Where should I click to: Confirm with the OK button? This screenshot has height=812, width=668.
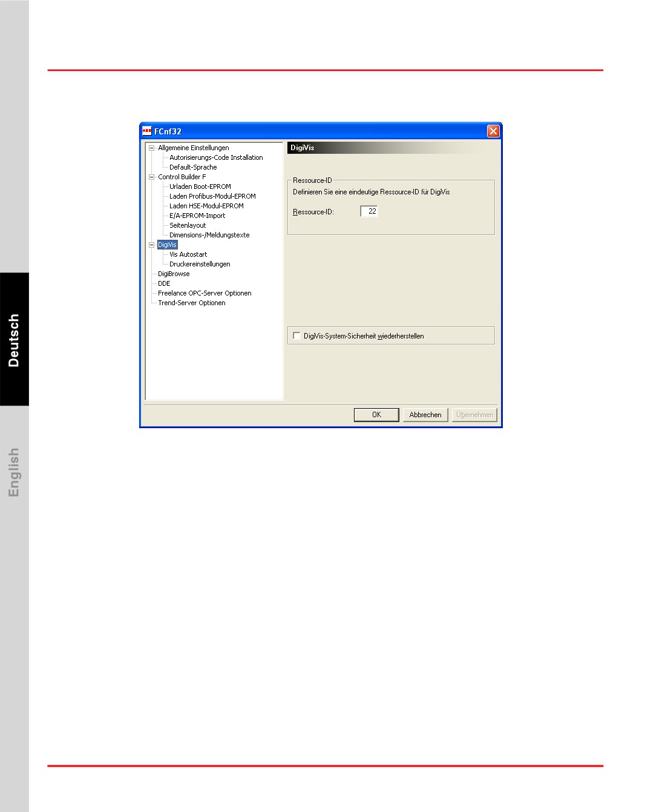376,415
